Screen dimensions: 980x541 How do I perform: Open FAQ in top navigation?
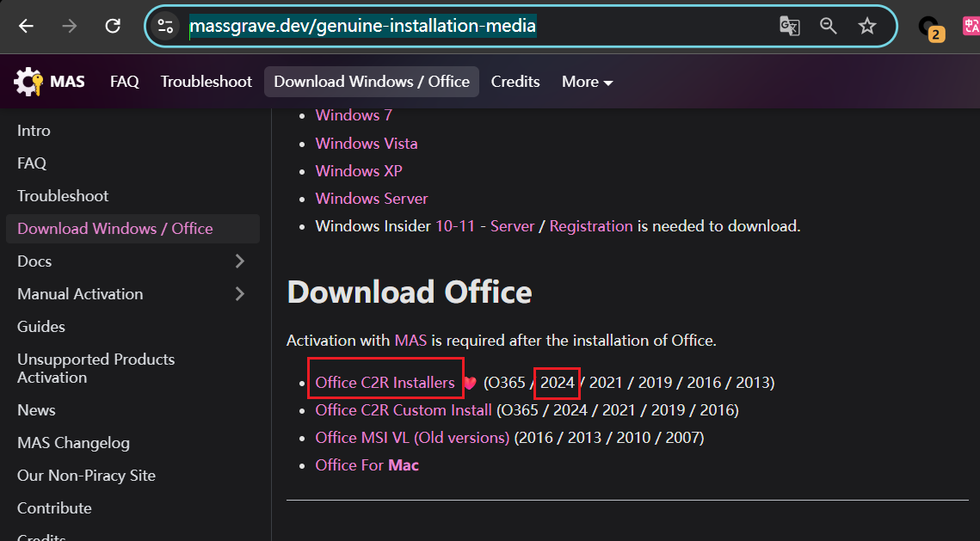click(125, 82)
